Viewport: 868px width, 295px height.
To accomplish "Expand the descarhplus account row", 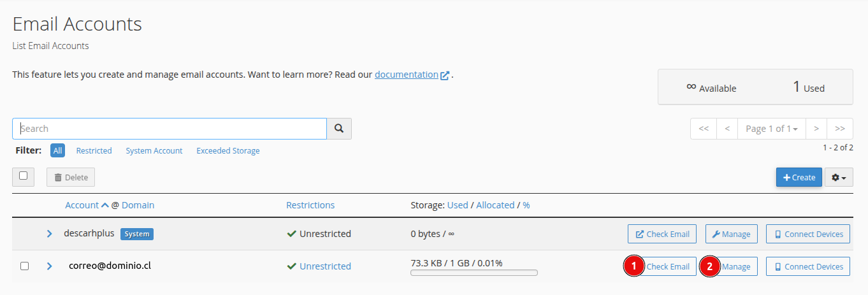I will pos(49,234).
